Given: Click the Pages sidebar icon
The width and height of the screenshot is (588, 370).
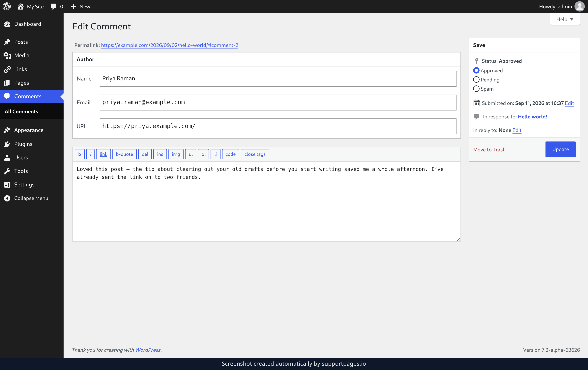Looking at the screenshot, I should (7, 83).
